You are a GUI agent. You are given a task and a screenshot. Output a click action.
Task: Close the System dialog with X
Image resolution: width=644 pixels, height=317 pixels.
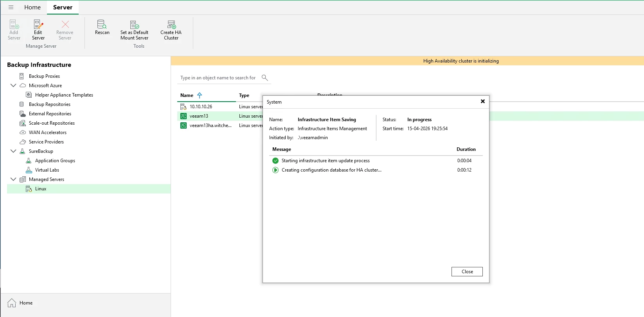483,101
